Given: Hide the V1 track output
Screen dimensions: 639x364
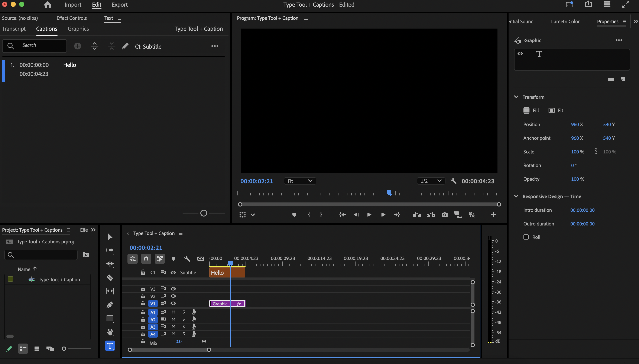Looking at the screenshot, I should coord(173,303).
